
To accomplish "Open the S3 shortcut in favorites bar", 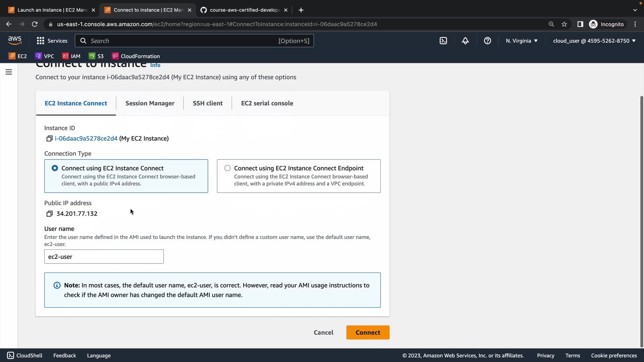I will (x=96, y=56).
